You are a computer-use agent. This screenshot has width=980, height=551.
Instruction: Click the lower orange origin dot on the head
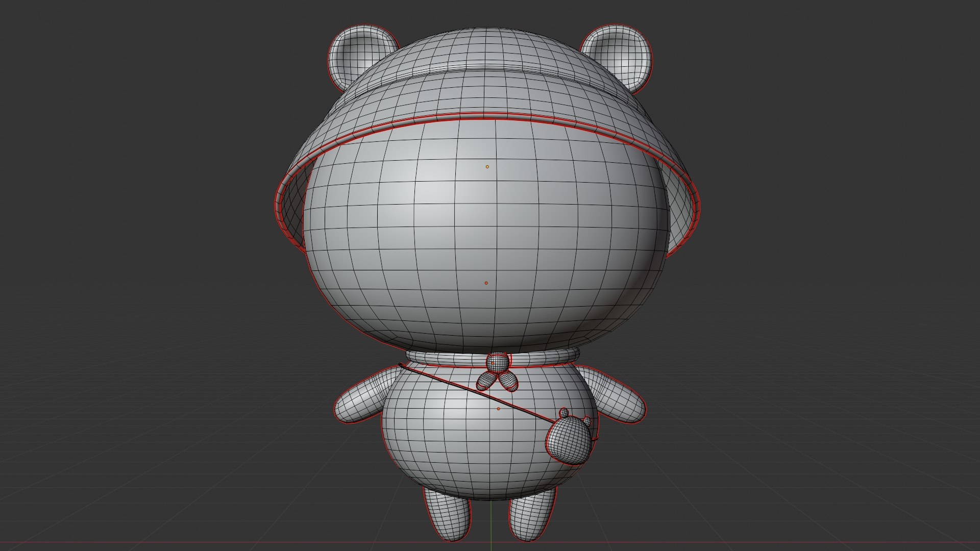pos(486,283)
